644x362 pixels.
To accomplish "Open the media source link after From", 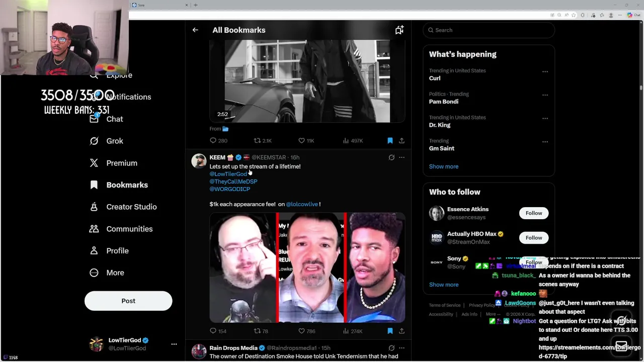I will point(225,129).
